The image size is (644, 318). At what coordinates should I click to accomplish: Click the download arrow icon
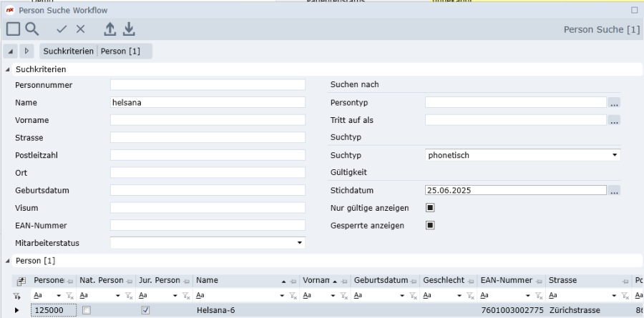(129, 29)
